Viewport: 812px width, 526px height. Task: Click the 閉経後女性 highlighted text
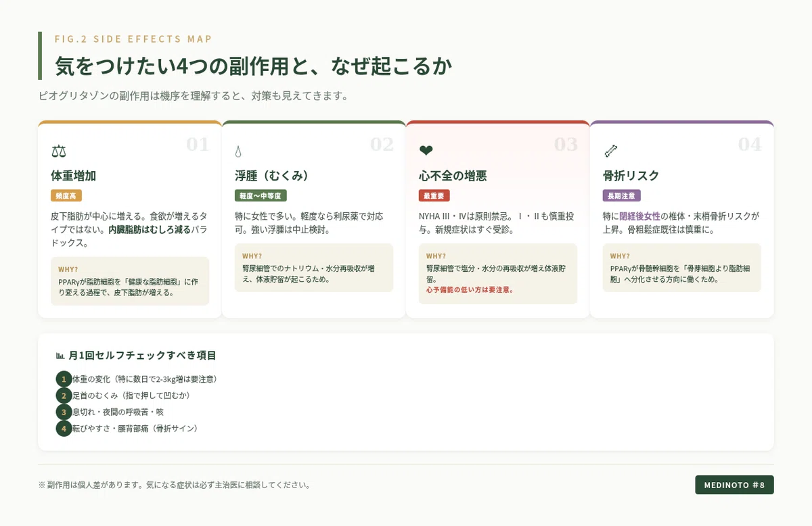(639, 216)
